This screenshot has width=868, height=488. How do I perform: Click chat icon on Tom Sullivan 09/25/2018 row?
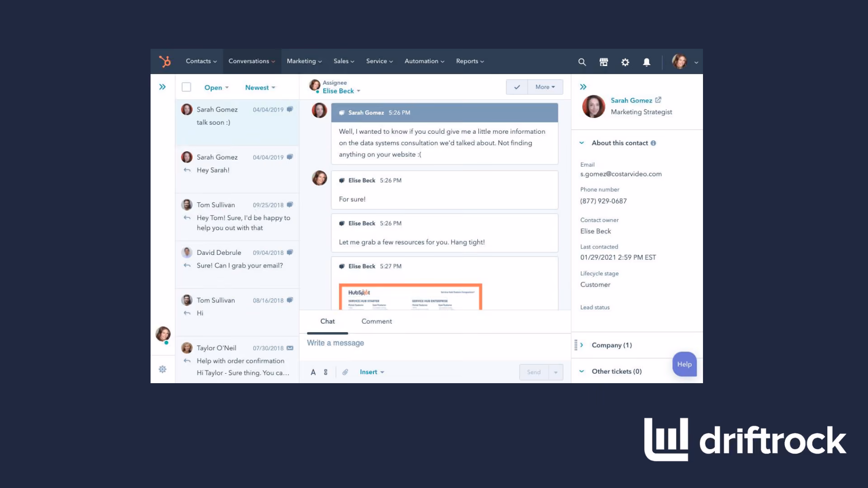click(290, 205)
